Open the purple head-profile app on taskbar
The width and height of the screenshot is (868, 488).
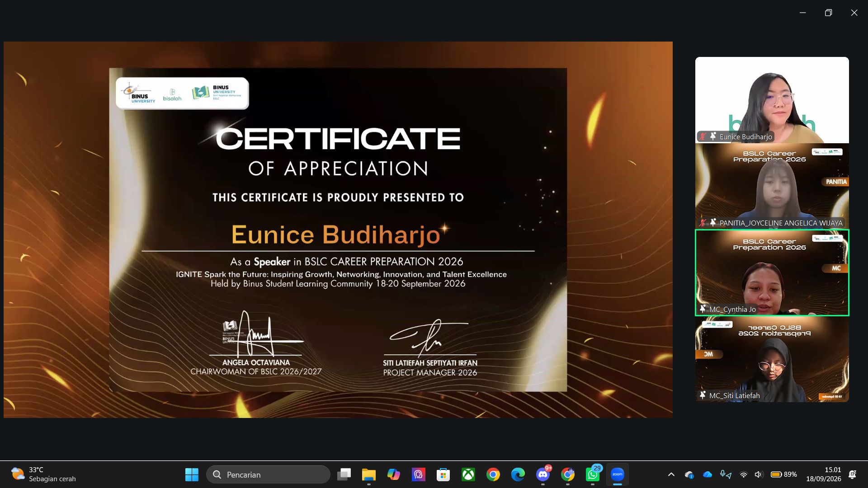(x=419, y=474)
